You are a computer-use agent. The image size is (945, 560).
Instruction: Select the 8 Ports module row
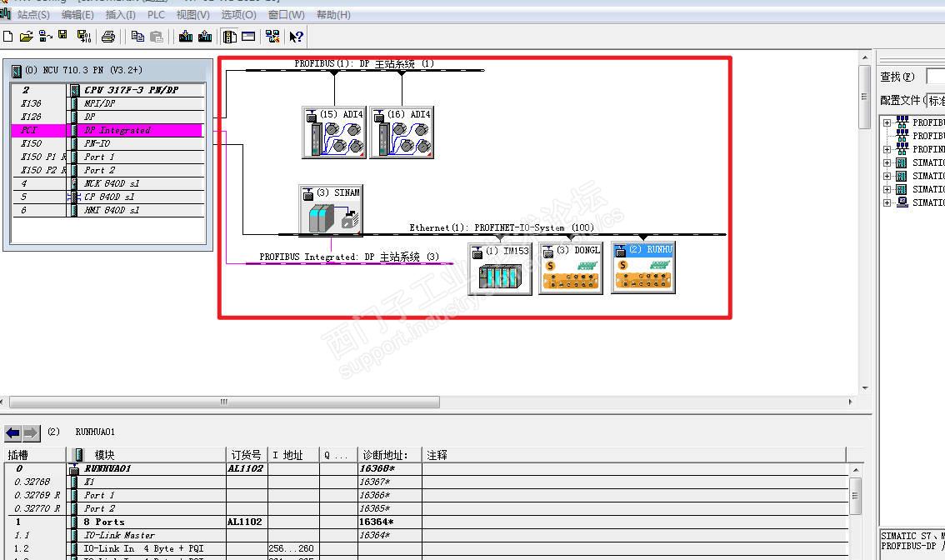[x=427, y=522]
